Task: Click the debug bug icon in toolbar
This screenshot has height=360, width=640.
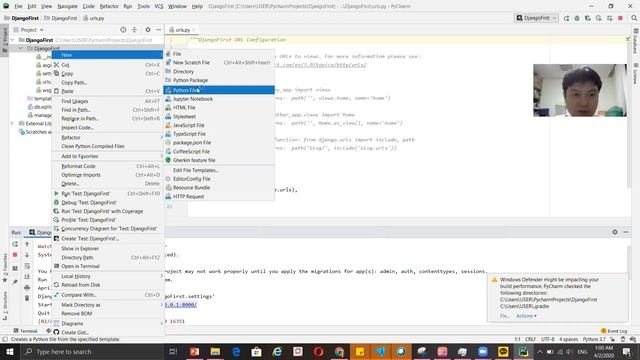Action: coord(577,18)
